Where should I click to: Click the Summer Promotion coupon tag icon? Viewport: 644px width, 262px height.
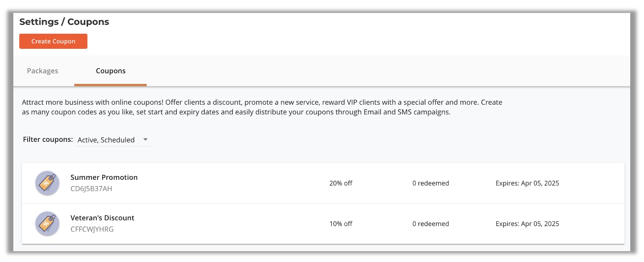click(x=47, y=183)
